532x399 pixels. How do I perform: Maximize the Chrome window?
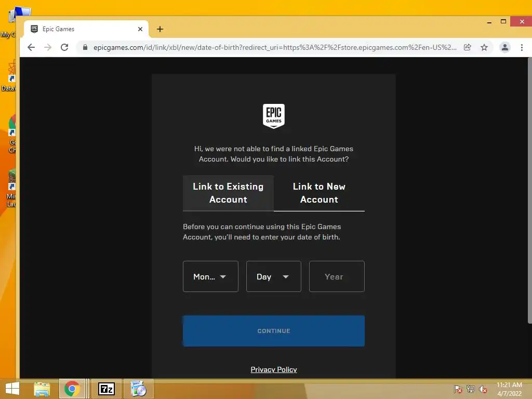(503, 22)
